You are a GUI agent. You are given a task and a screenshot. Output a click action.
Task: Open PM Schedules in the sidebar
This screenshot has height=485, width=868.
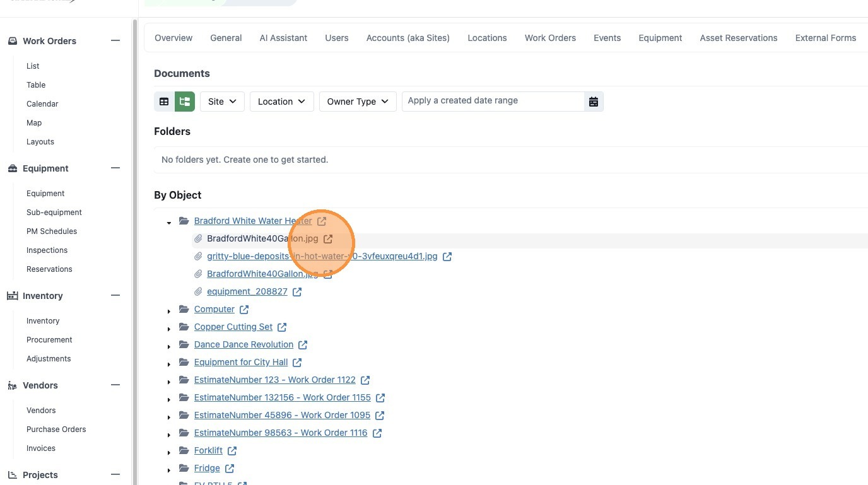pyautogui.click(x=52, y=231)
